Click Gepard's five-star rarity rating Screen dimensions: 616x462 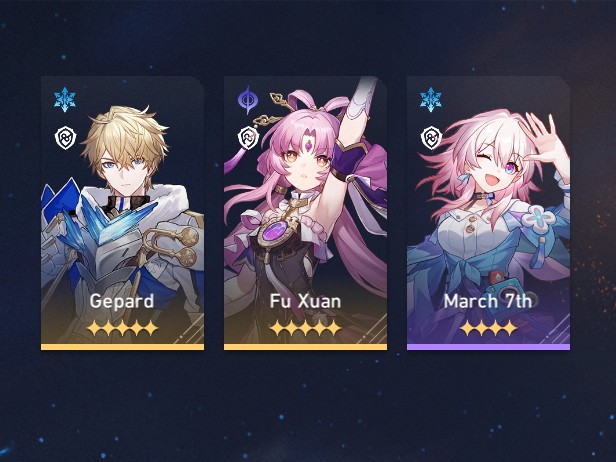123,328
